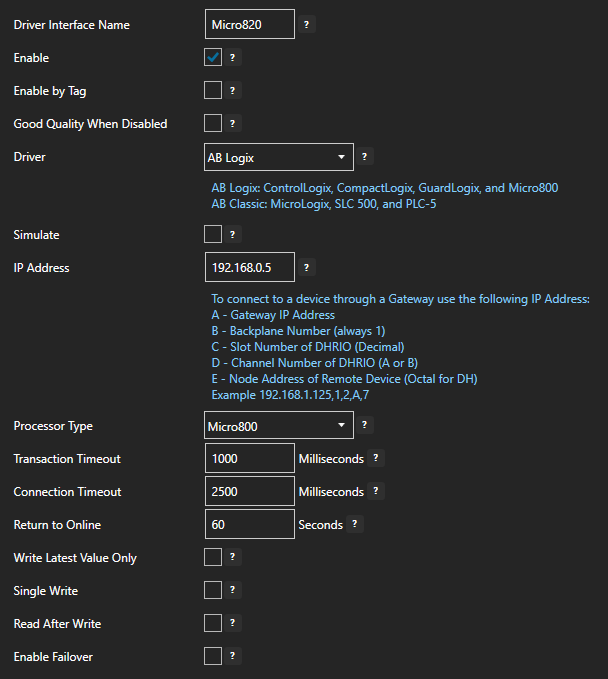Open help icon next to Driver dropdown
608x679 pixels.
click(x=365, y=156)
